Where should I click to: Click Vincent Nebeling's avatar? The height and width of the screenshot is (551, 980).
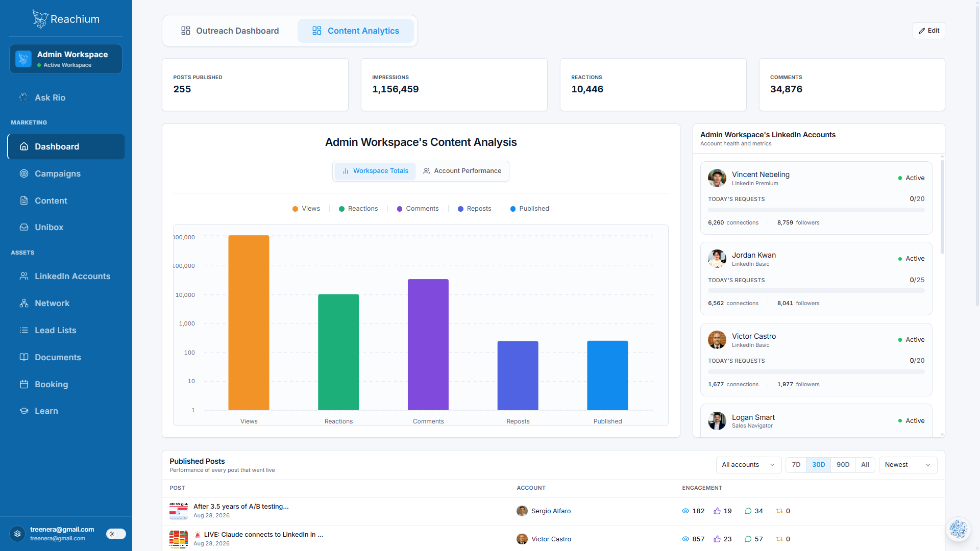(717, 178)
